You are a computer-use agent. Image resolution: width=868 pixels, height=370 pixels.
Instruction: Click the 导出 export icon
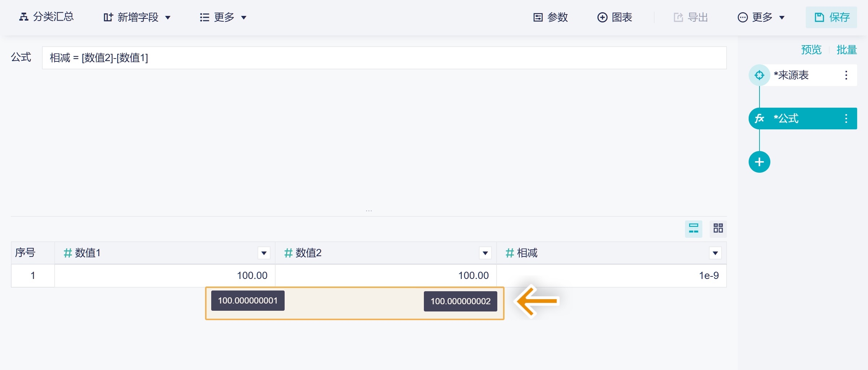pyautogui.click(x=678, y=17)
